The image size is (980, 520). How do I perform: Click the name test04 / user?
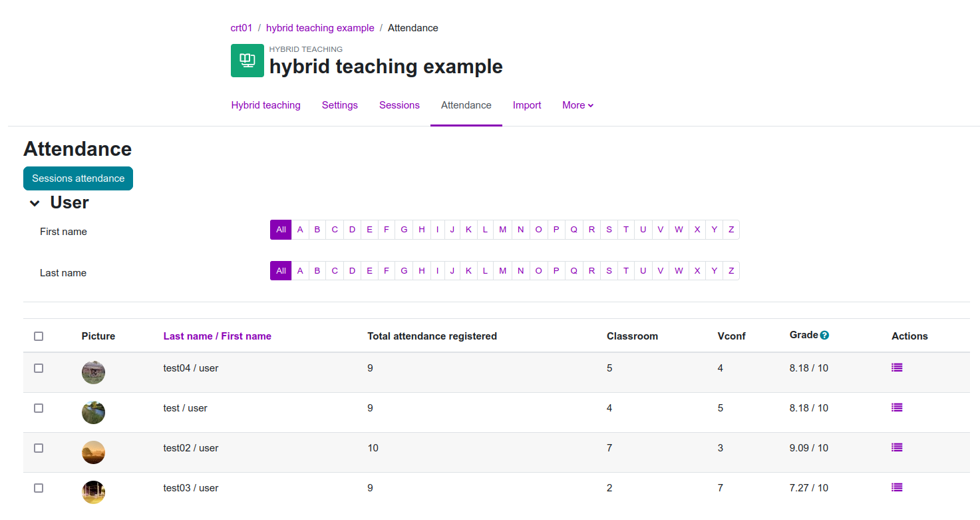(x=191, y=368)
